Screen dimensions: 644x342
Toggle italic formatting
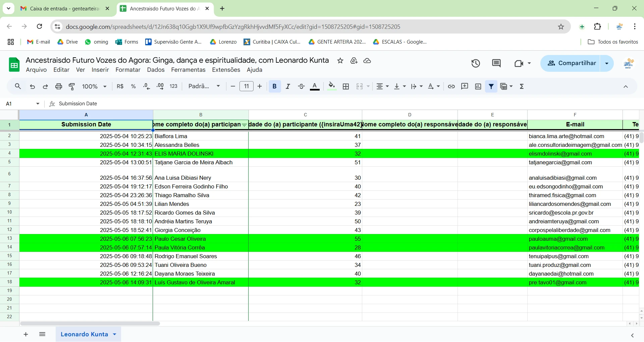tap(287, 86)
